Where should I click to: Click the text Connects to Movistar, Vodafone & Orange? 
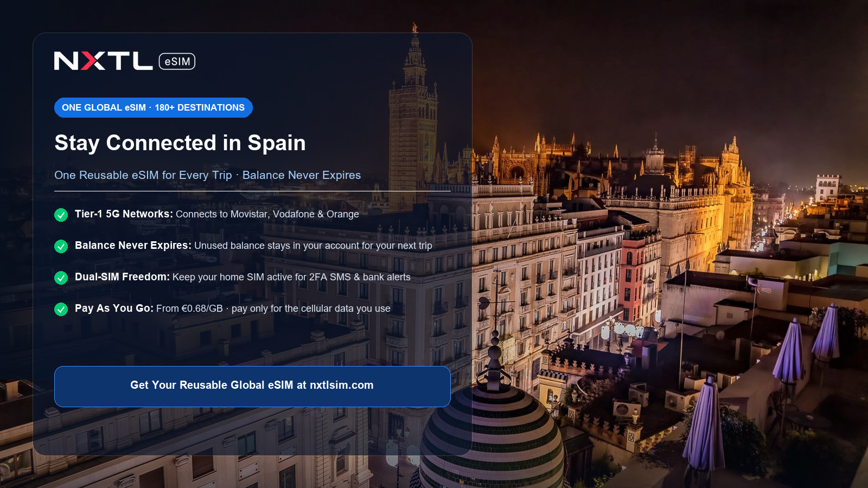267,214
